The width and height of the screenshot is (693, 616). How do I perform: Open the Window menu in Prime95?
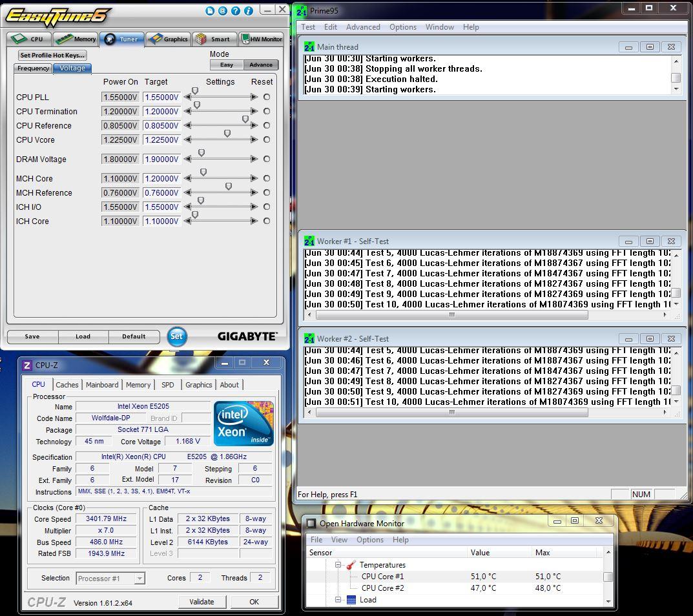click(439, 27)
